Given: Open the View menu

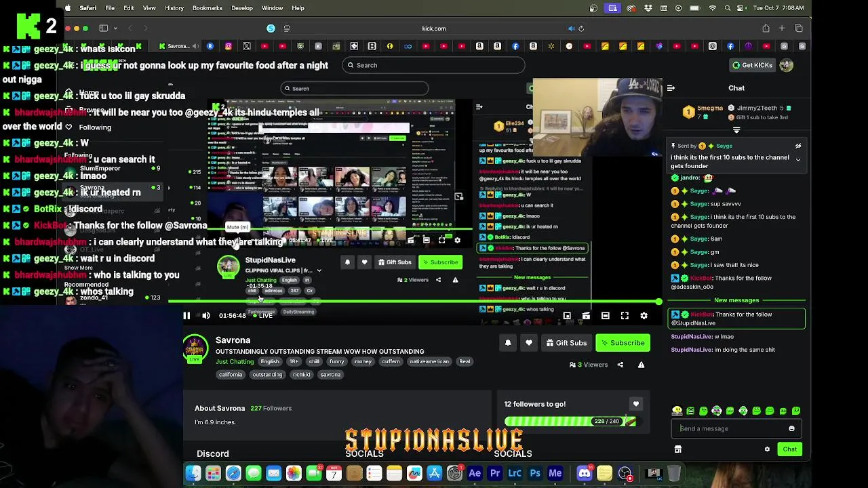Looking at the screenshot, I should coord(149,8).
